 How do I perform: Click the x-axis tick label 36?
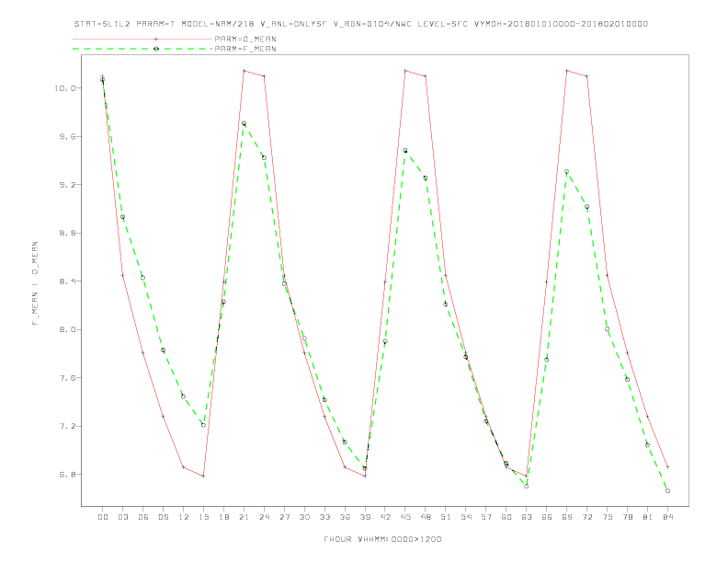[x=345, y=517]
